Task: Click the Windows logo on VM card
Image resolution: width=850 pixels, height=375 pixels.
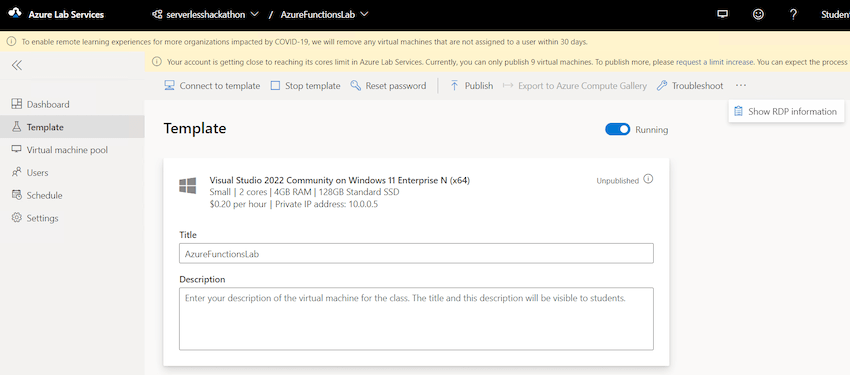Action: click(x=188, y=185)
